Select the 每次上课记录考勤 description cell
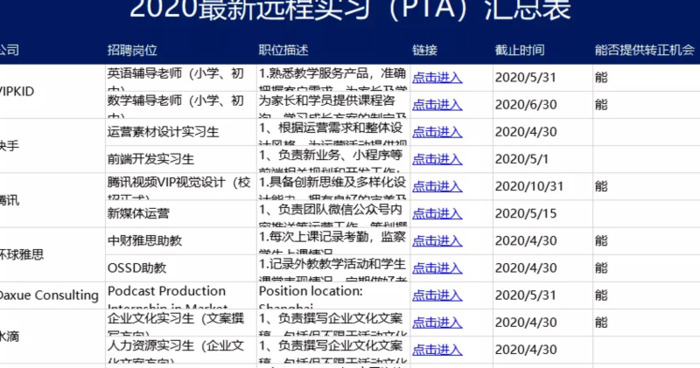This screenshot has height=368, width=700. [333, 242]
